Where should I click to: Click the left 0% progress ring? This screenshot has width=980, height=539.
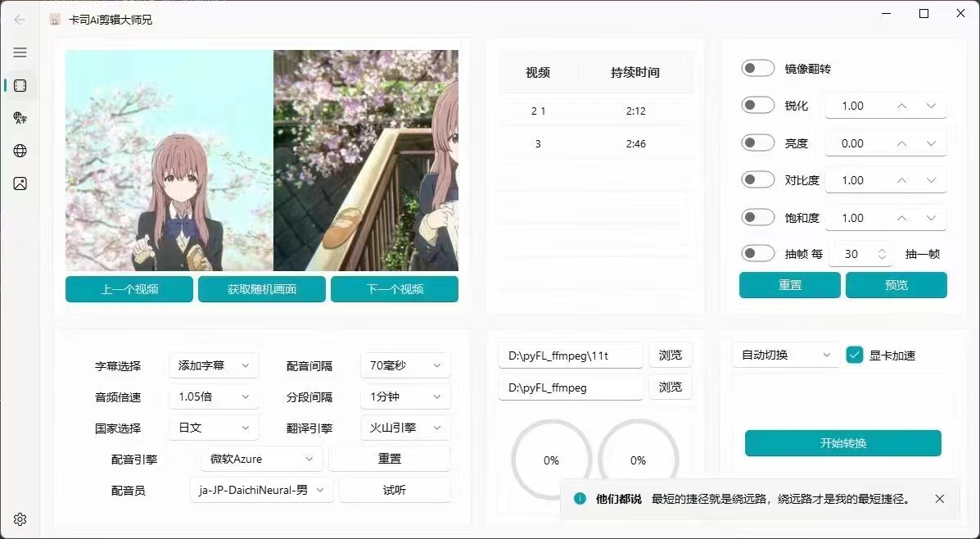click(551, 460)
